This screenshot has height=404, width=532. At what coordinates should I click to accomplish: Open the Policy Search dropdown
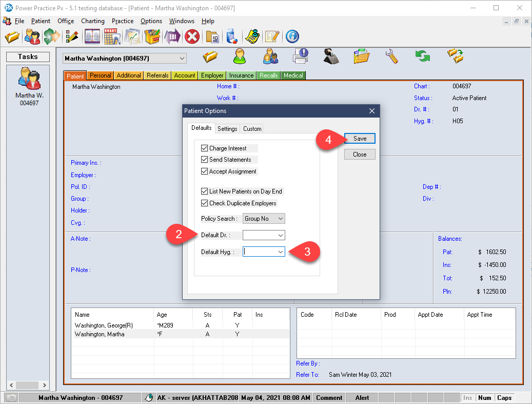click(x=264, y=219)
